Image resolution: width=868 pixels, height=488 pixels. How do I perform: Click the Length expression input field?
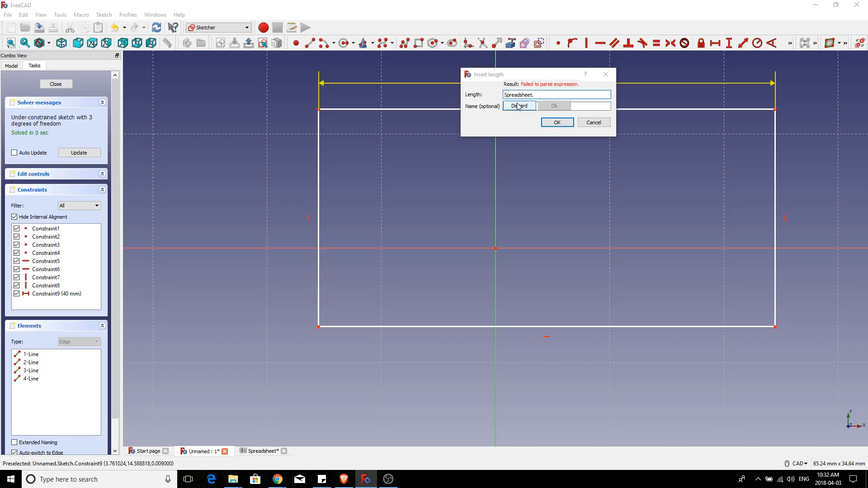coord(557,94)
